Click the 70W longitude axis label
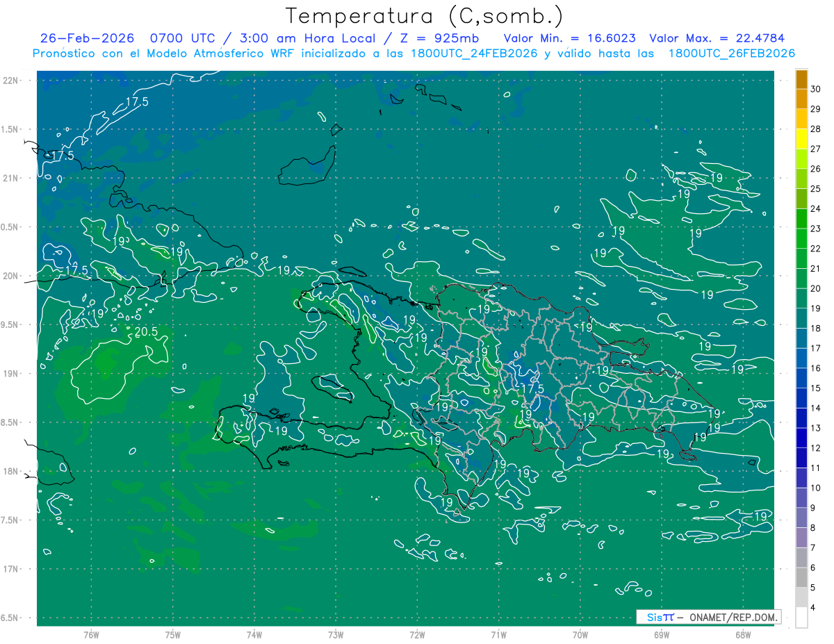 click(x=580, y=635)
